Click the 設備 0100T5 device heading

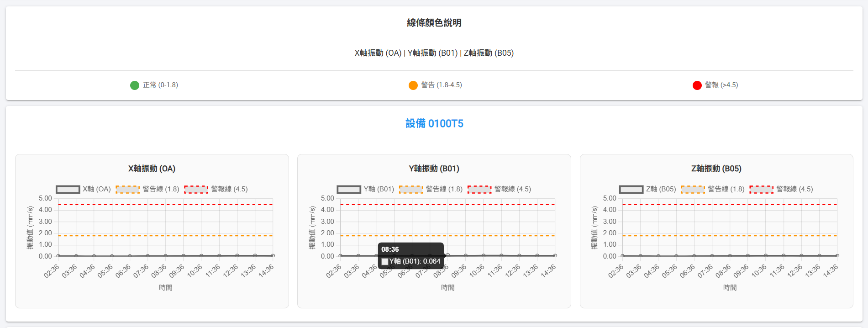coord(434,123)
